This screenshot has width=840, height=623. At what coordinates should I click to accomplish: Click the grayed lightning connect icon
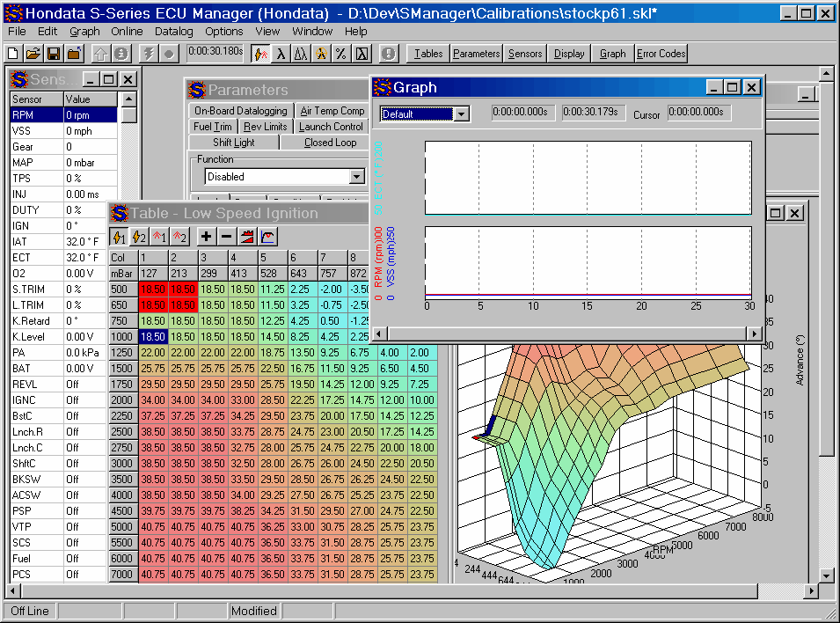(x=149, y=54)
